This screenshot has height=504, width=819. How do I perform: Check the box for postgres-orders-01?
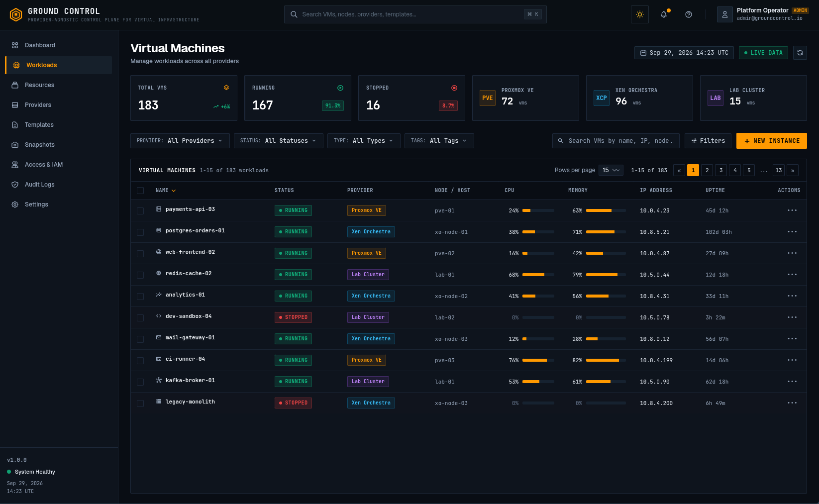click(x=140, y=232)
